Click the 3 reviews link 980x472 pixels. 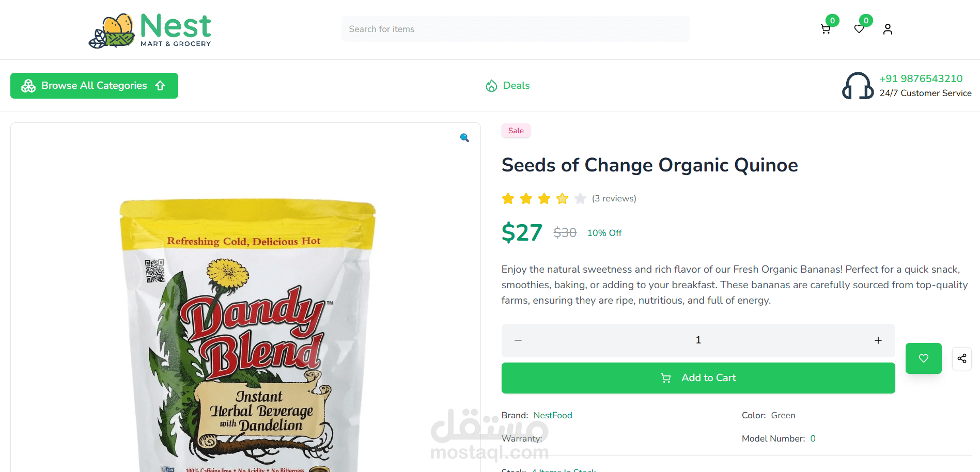pos(614,199)
